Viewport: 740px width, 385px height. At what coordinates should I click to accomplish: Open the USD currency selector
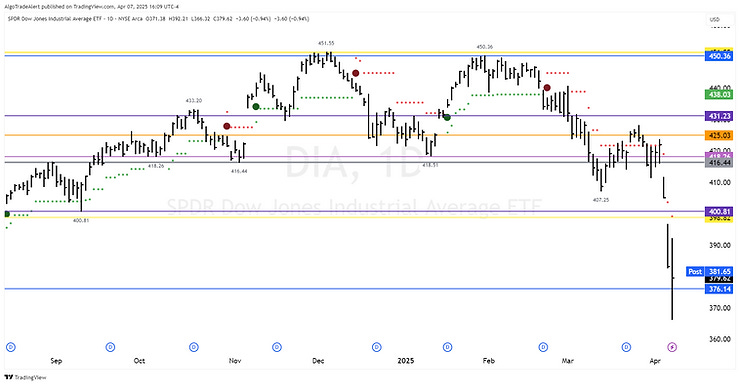point(715,19)
